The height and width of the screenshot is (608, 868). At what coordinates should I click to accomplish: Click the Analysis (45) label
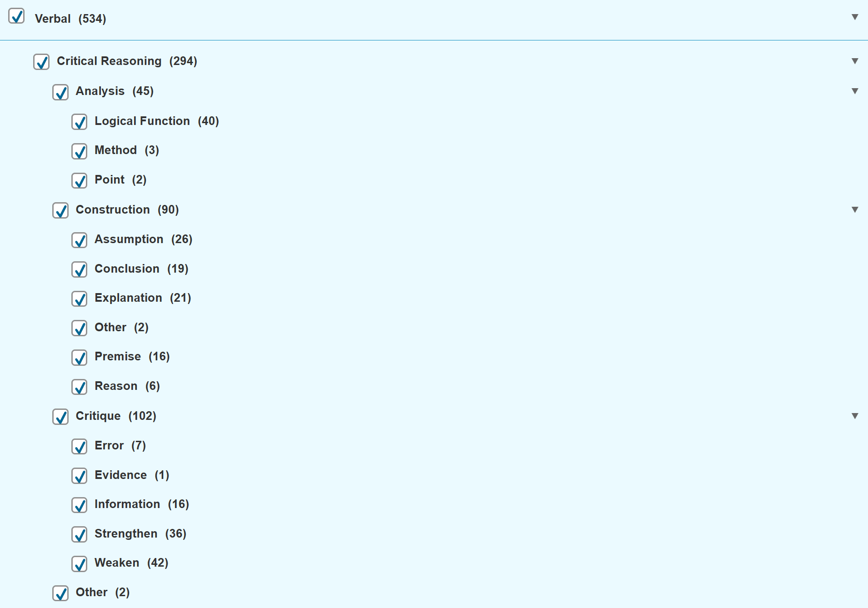click(115, 91)
